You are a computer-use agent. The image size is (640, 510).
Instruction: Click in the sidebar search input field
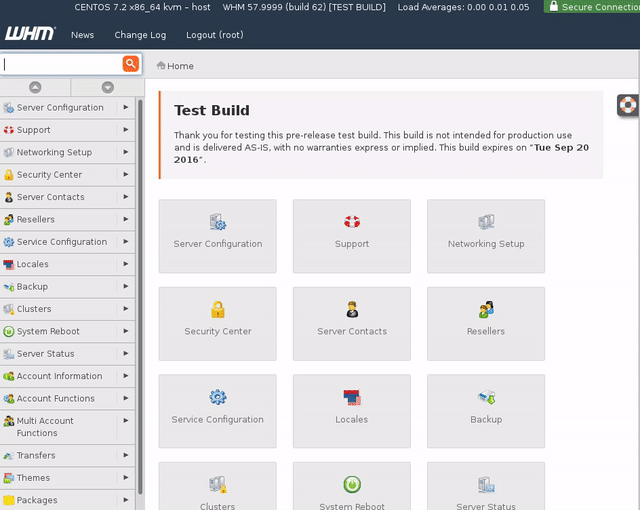click(x=61, y=64)
